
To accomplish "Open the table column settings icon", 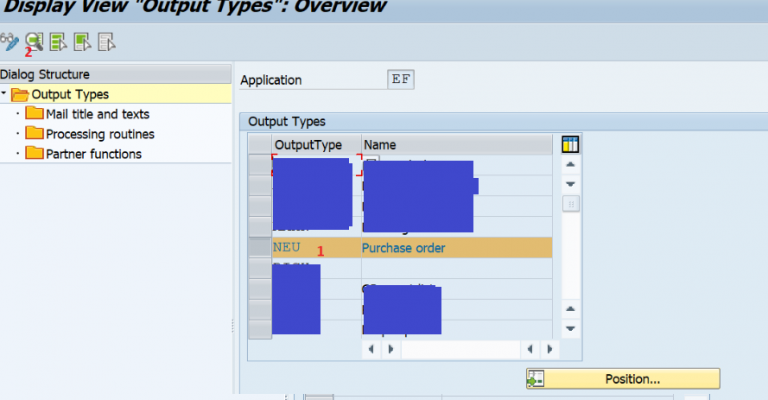I will (x=571, y=144).
